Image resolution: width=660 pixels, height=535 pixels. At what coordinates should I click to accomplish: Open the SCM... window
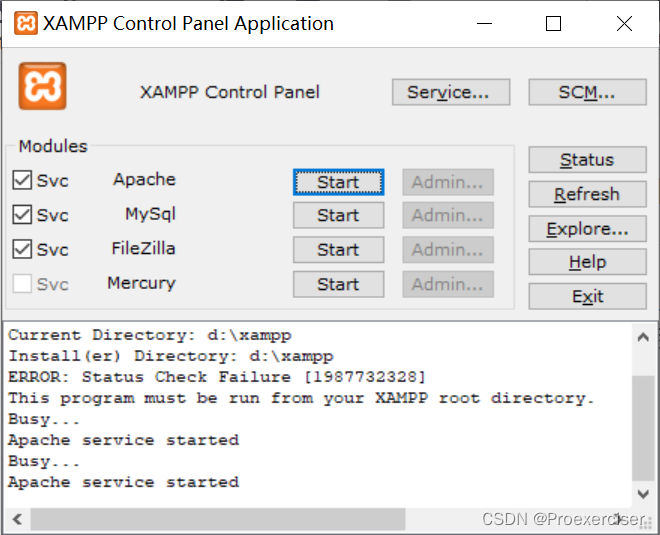coord(587,92)
